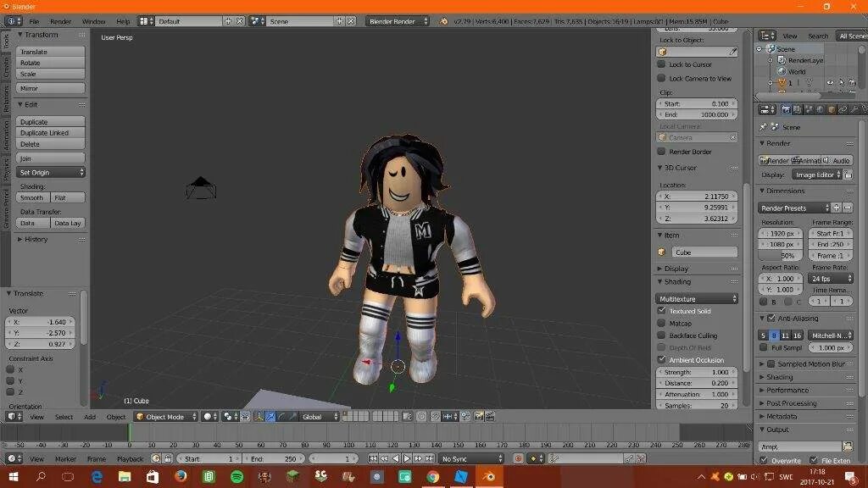Open the Object properties tab cube icon

[x=832, y=109]
